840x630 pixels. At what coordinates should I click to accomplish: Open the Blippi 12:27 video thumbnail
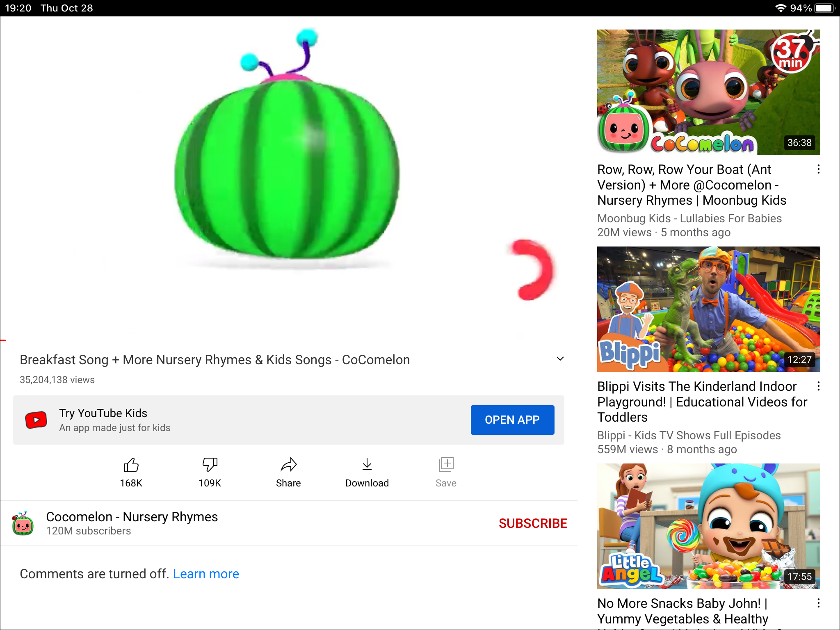point(708,309)
